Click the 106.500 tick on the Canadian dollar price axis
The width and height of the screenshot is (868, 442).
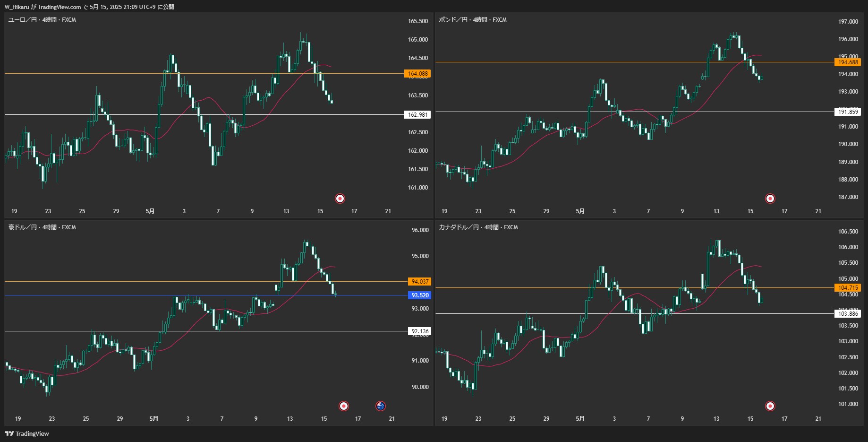(848, 232)
